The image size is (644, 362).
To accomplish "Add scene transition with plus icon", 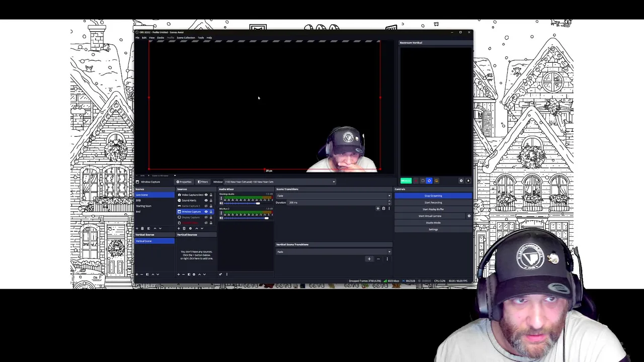I will coord(378,208).
